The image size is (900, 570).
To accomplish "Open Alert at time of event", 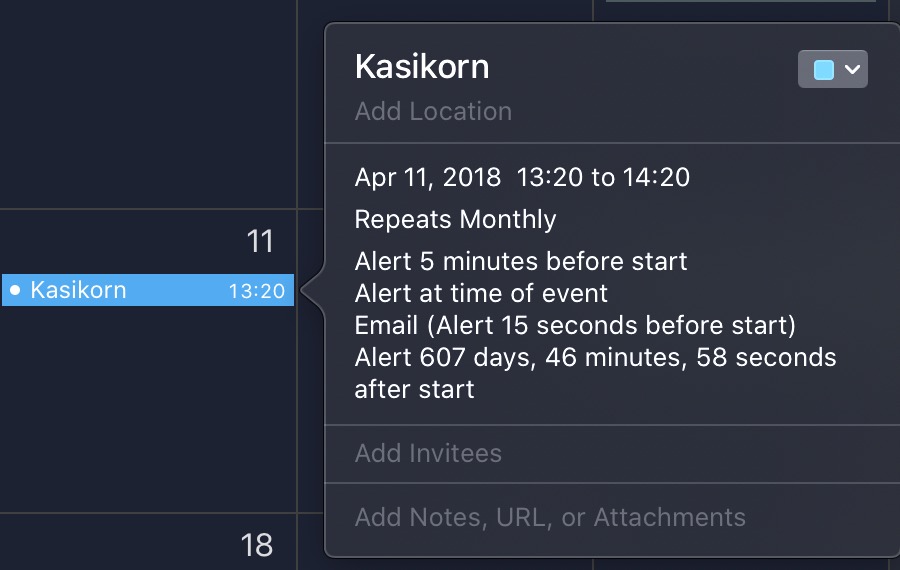I will tap(481, 293).
